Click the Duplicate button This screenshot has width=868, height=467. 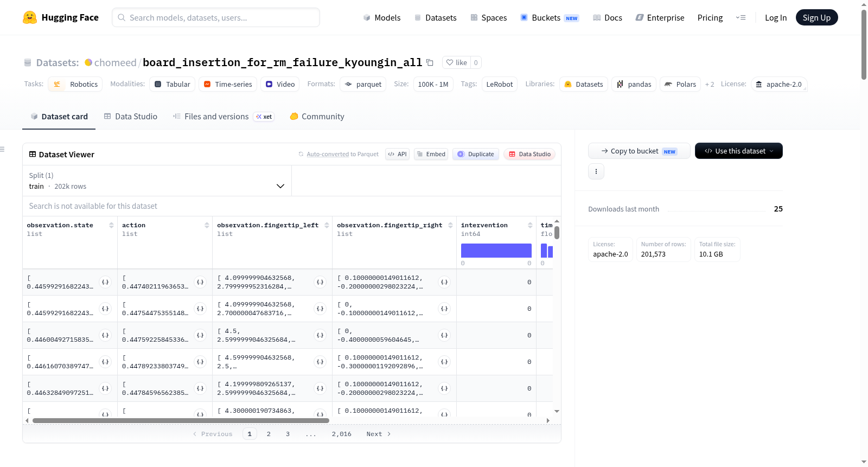tap(476, 154)
